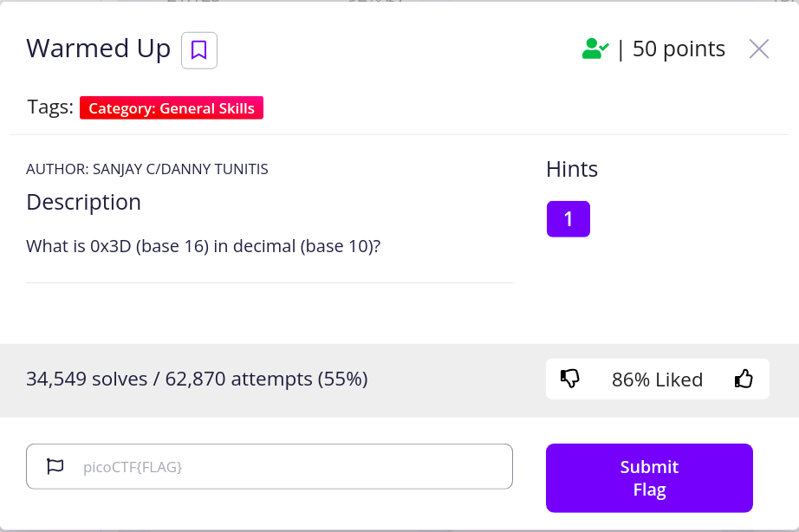Image resolution: width=799 pixels, height=532 pixels.
Task: Click the Warmed Up title
Action: 98,49
